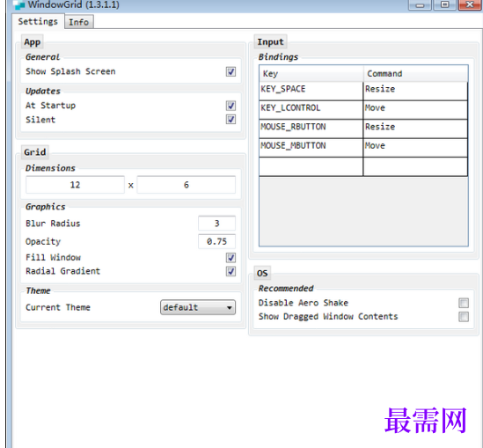Click Resize command for KEY_SPACE
This screenshot has width=483, height=448.
pyautogui.click(x=415, y=91)
